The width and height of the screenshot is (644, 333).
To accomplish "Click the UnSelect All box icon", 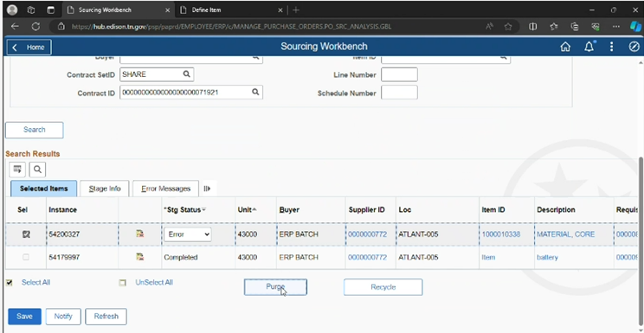I will coord(122,283).
